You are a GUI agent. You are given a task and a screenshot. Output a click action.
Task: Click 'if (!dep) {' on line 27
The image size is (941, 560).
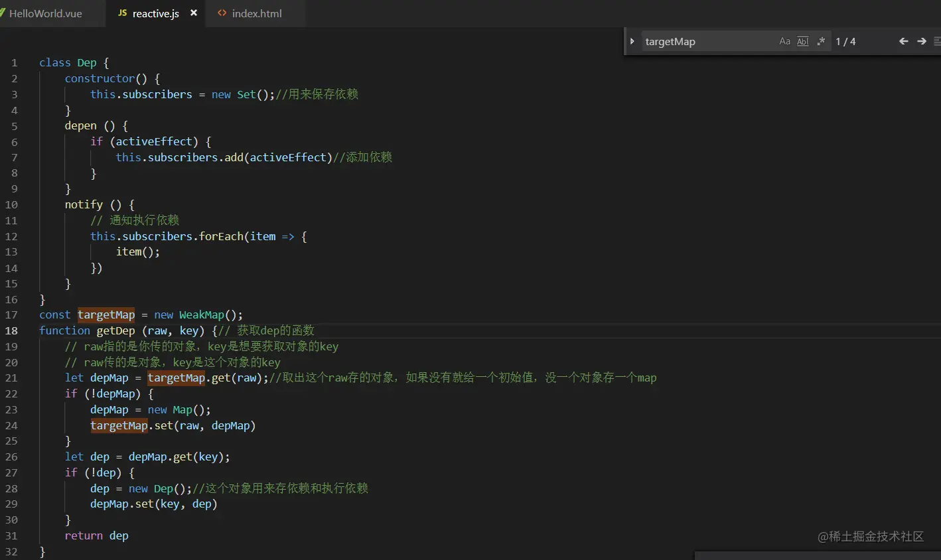[100, 472]
